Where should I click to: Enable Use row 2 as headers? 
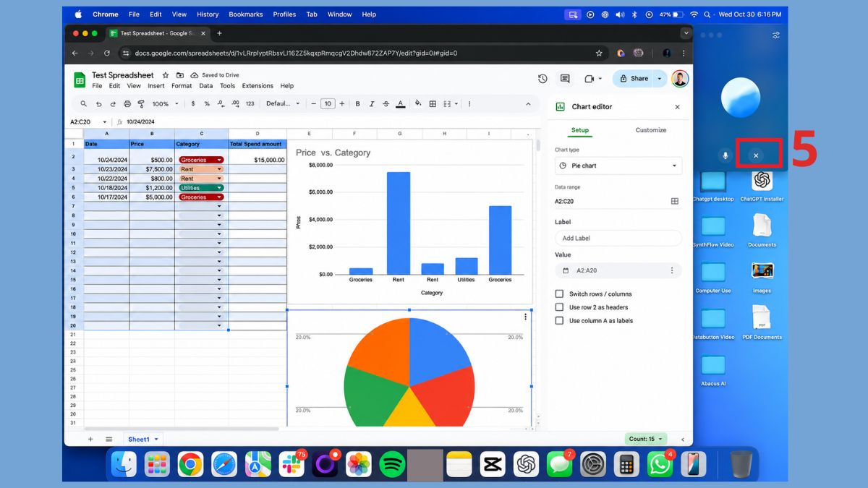(x=559, y=307)
